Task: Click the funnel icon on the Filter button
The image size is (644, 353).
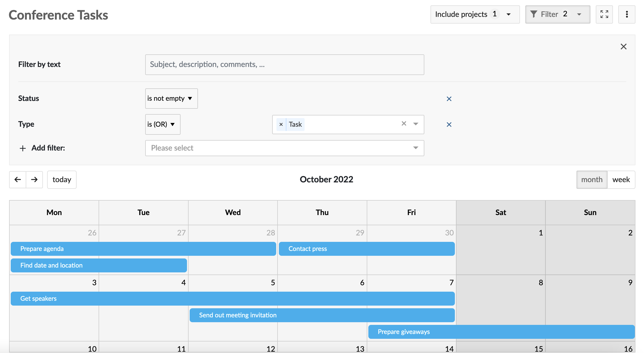Action: tap(534, 14)
